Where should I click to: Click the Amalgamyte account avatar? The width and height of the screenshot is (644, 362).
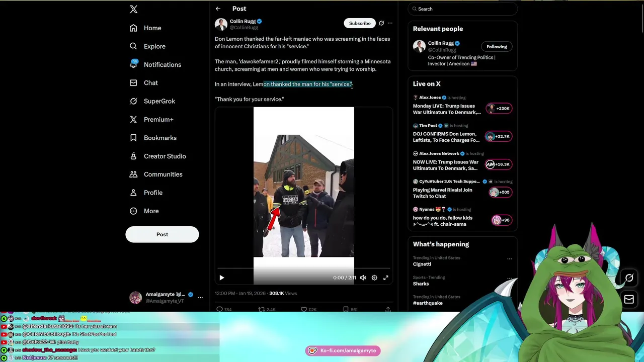(x=136, y=298)
